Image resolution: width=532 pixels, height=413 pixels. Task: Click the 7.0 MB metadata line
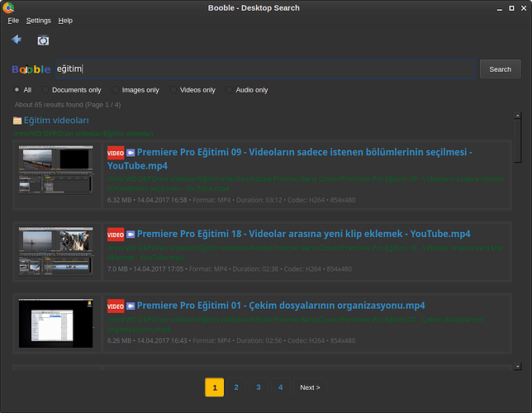point(230,268)
